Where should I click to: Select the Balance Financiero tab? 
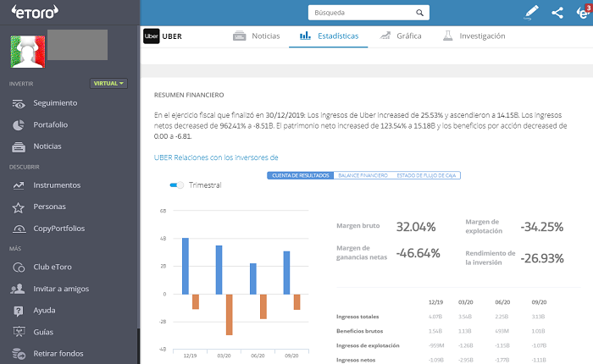click(x=363, y=175)
